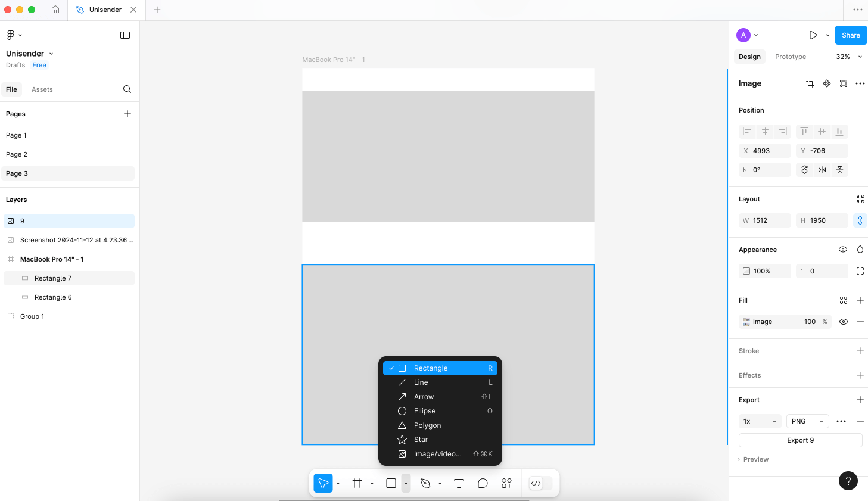Align selection to the left

click(x=747, y=132)
